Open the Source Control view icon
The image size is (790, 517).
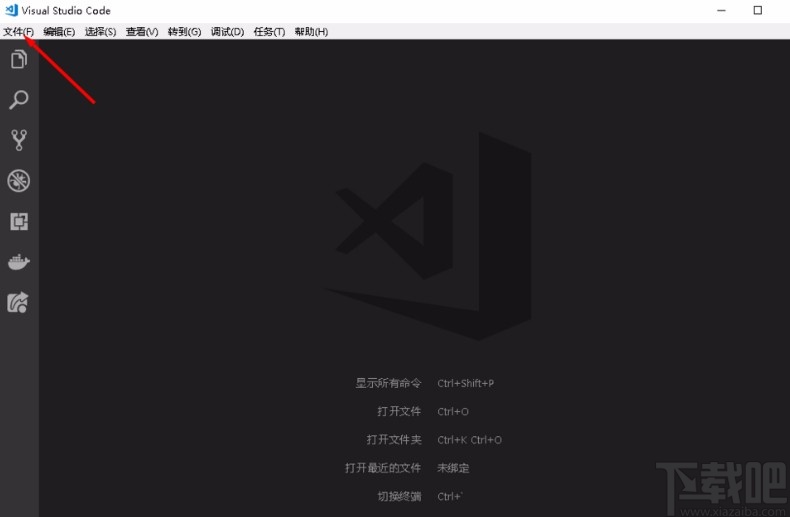[19, 140]
